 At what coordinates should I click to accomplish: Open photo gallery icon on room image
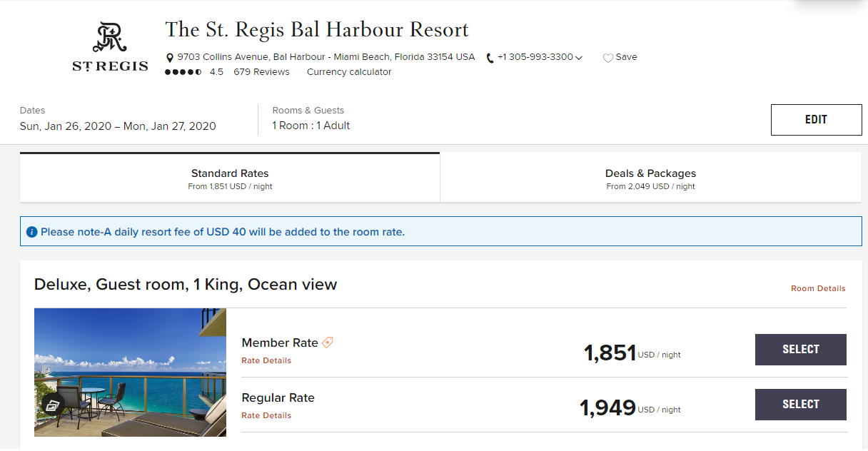coord(52,405)
